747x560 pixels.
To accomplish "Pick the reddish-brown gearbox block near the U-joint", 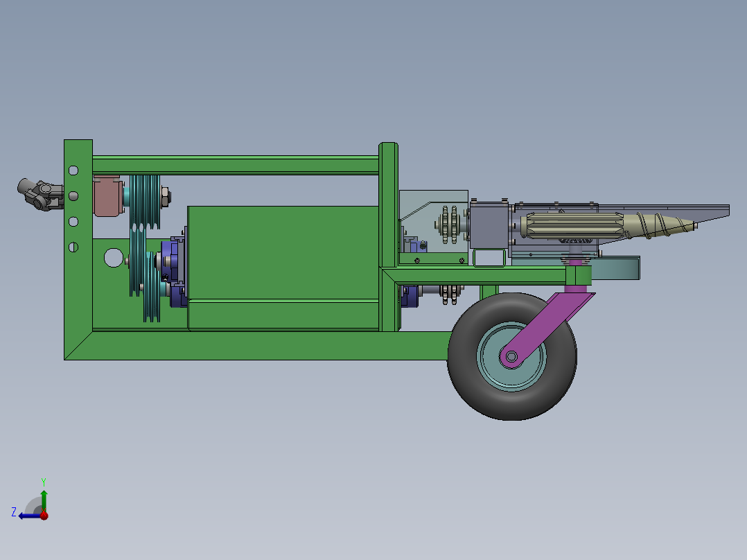I will point(107,196).
